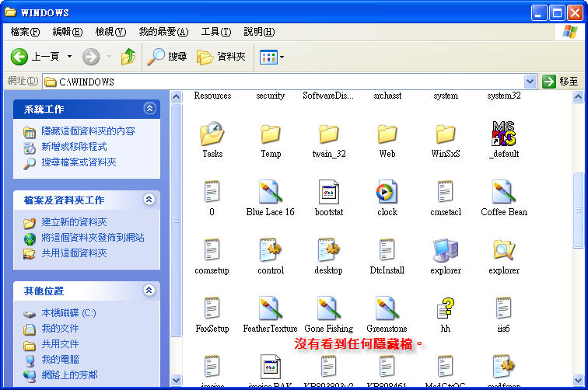Go up one folder level
Image resolution: width=588 pixels, height=390 pixels.
point(128,57)
